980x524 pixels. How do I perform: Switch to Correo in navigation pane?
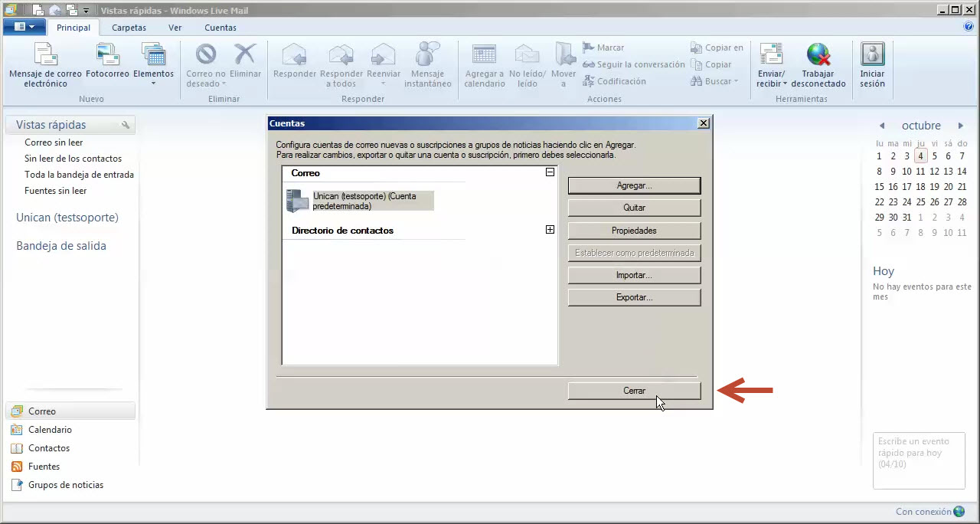72,411
